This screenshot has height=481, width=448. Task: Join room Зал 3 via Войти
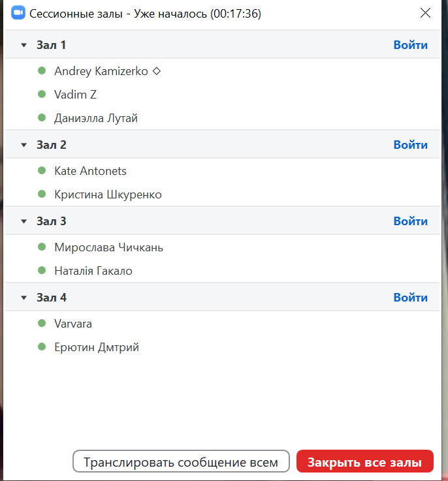(x=411, y=221)
